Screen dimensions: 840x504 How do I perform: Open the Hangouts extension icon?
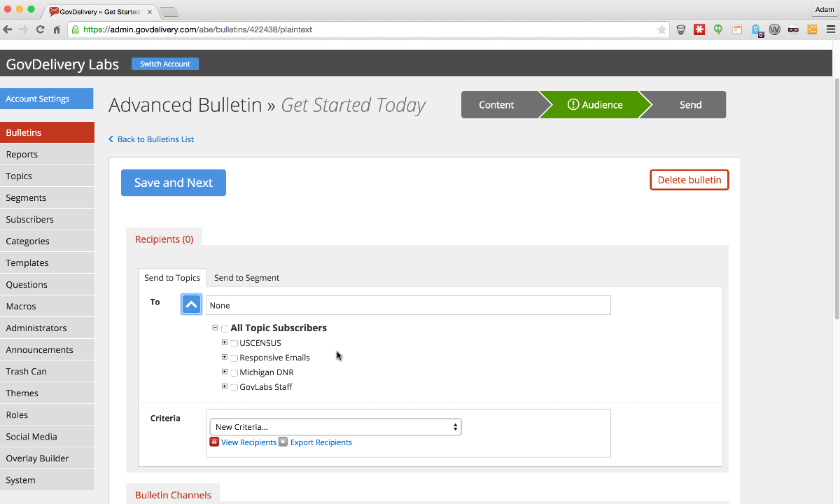(x=718, y=29)
